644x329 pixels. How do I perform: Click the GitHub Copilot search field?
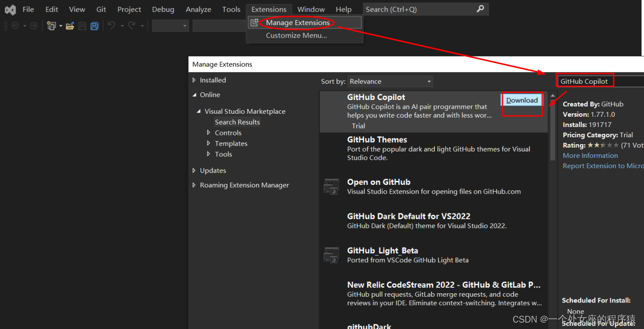pyautogui.click(x=601, y=81)
